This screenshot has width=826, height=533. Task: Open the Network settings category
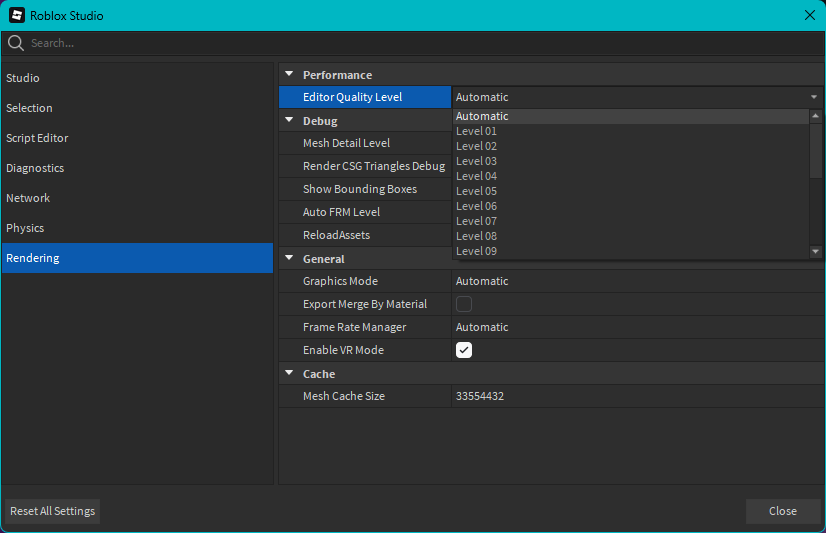pyautogui.click(x=137, y=198)
